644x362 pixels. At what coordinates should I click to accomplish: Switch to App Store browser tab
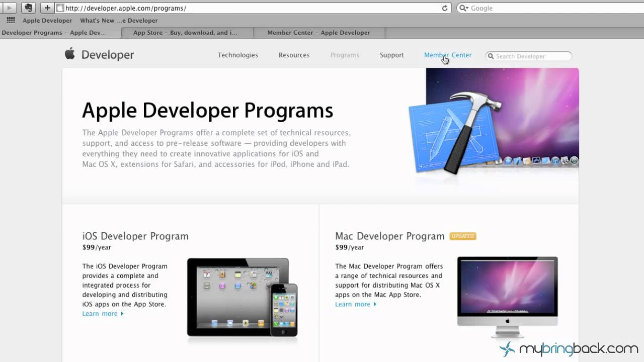(188, 33)
